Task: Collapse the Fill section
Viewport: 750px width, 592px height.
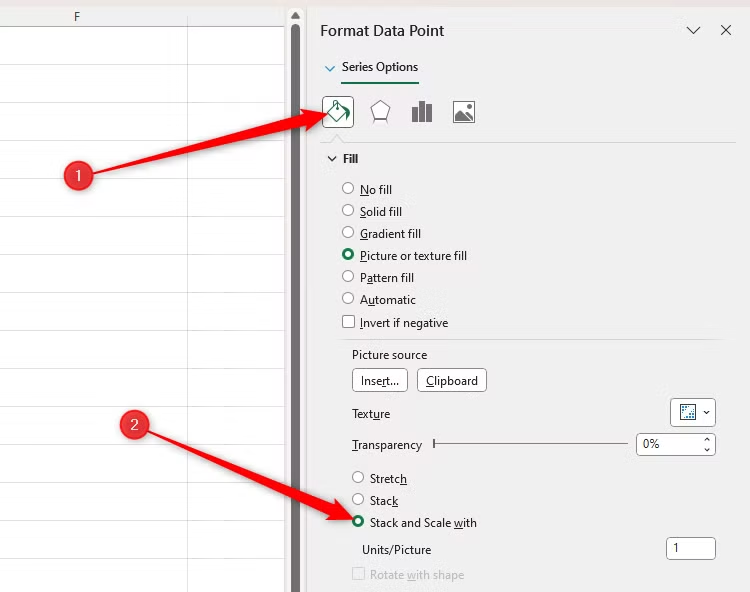Action: point(332,159)
